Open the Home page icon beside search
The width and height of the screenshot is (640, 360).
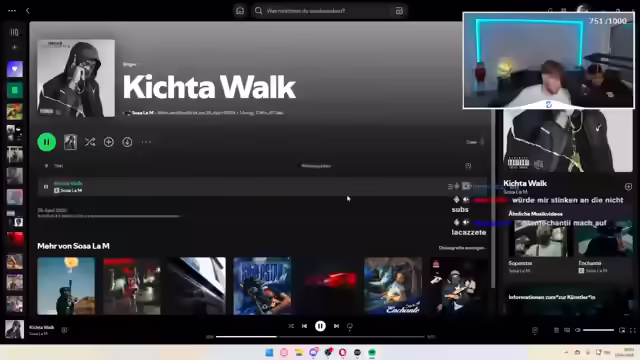(240, 11)
